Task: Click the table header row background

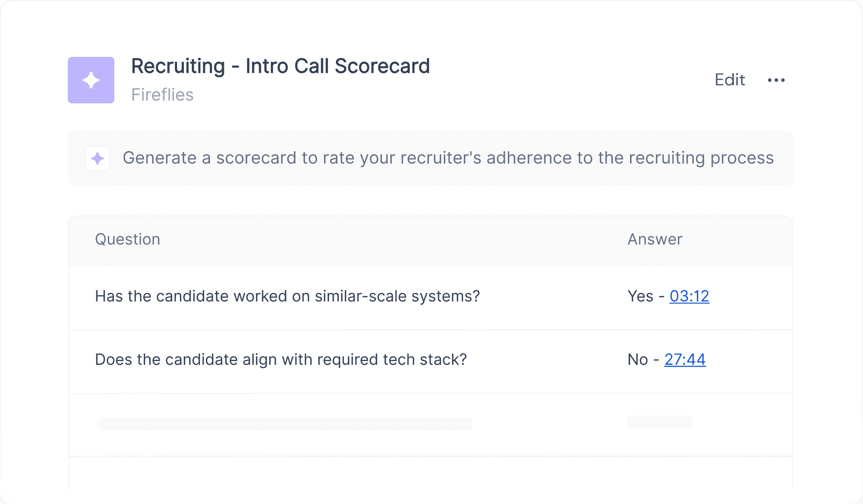Action: [431, 242]
